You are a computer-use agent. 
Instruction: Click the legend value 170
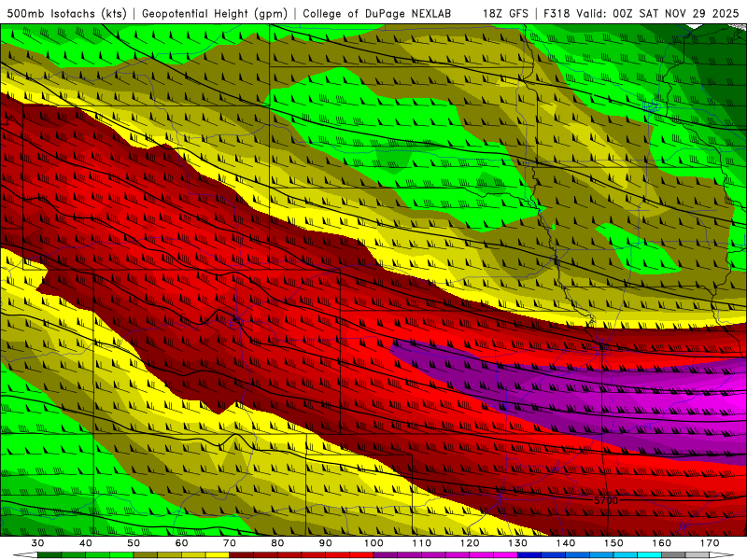click(710, 543)
